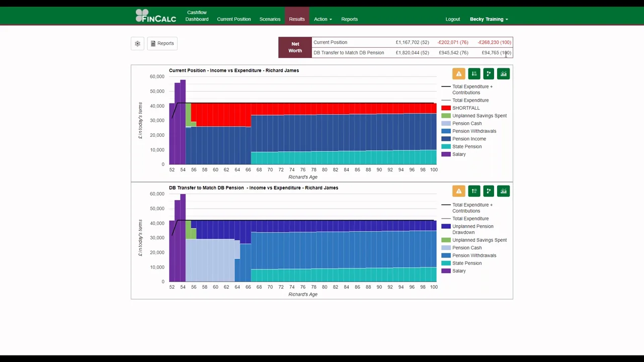
Task: Click the -£202,071 (76) net worth value
Action: [453, 42]
